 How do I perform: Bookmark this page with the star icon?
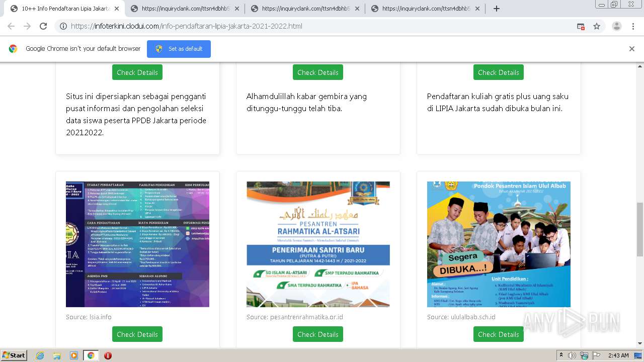tap(597, 26)
